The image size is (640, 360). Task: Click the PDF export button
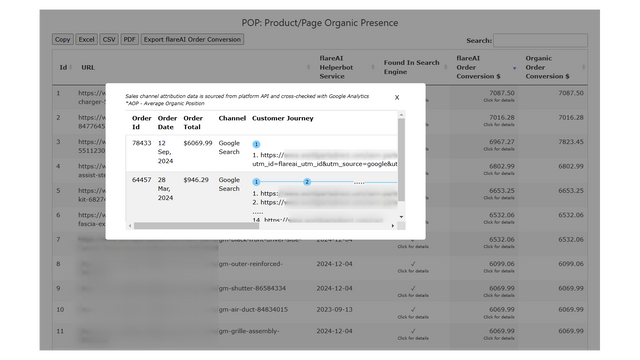(129, 39)
